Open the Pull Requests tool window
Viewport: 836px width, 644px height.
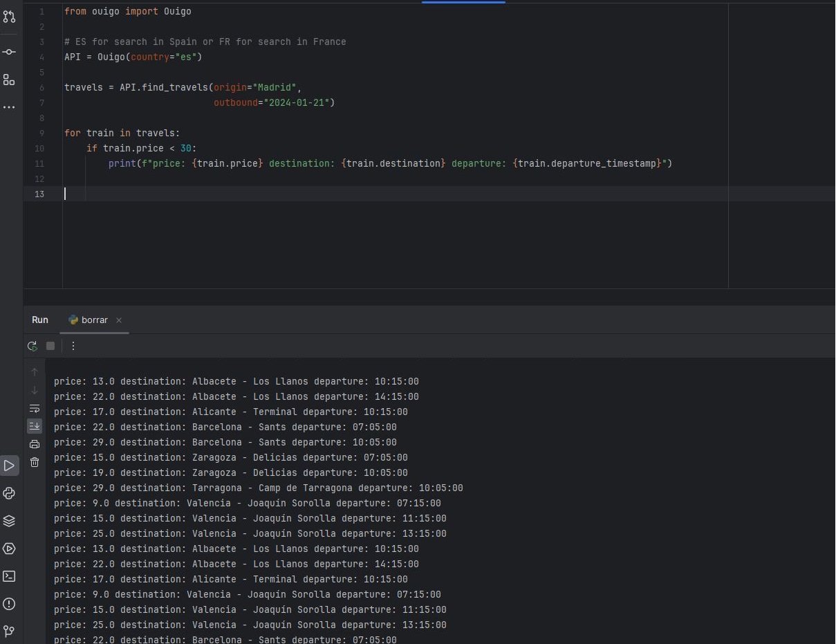pos(9,16)
